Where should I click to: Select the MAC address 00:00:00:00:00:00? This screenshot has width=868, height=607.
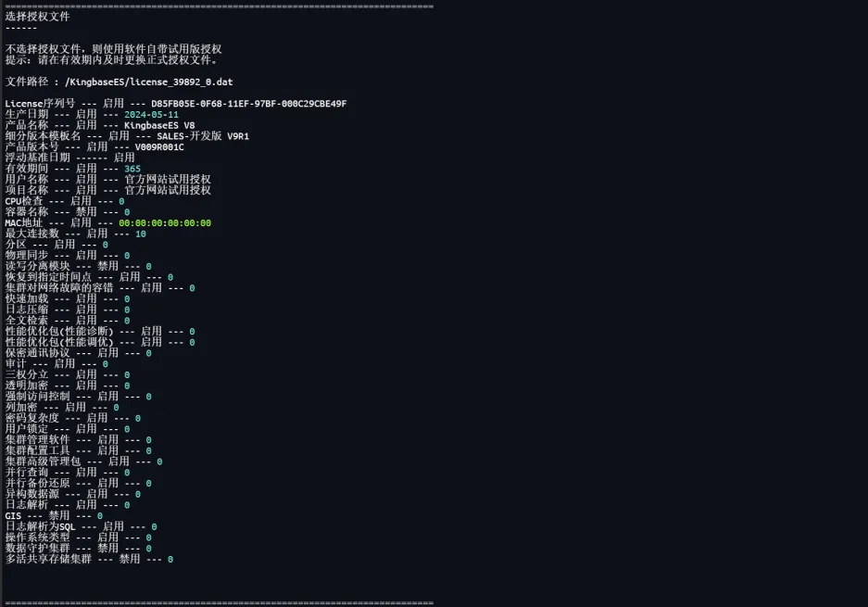pos(165,223)
